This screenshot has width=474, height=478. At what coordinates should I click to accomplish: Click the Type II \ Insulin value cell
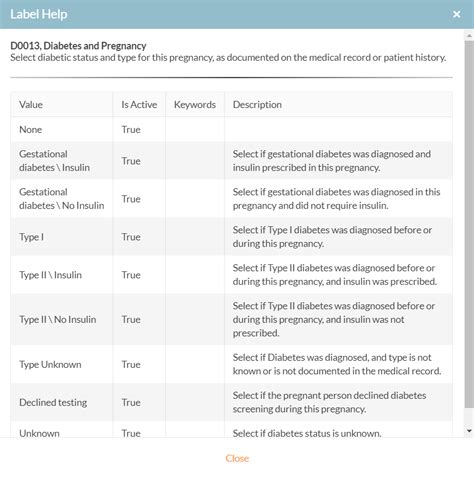tap(61, 275)
